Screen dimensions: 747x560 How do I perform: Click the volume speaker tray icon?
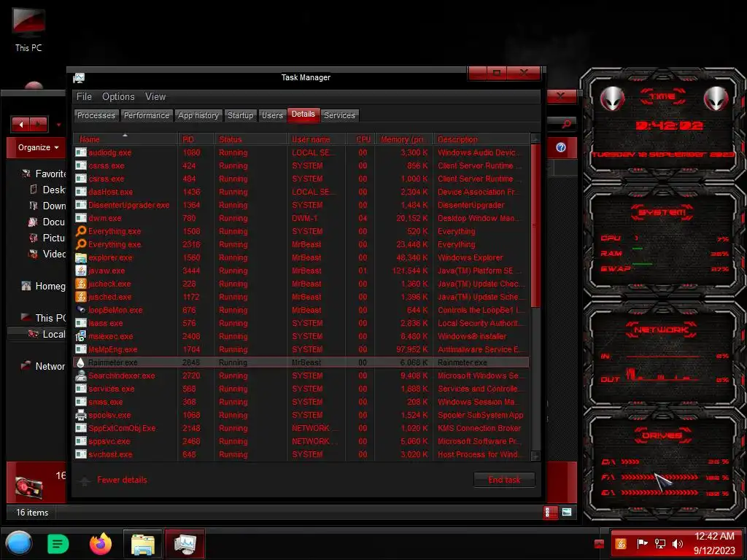pos(678,544)
